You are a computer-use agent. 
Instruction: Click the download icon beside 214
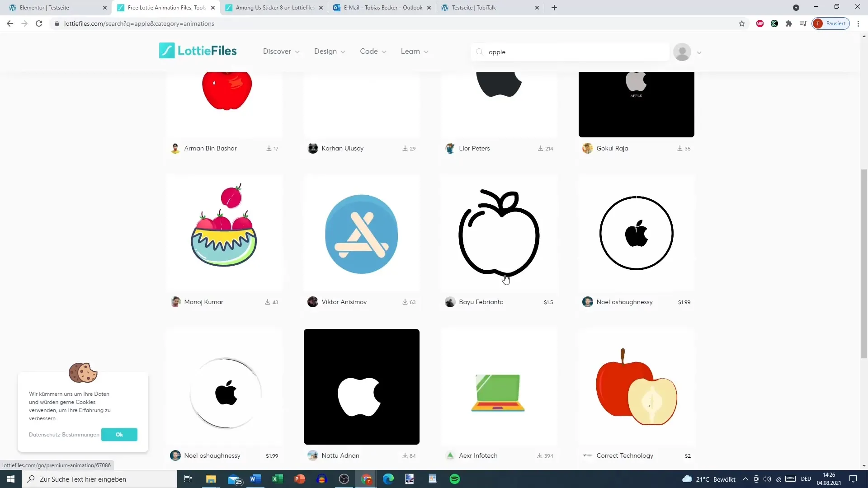(540, 148)
